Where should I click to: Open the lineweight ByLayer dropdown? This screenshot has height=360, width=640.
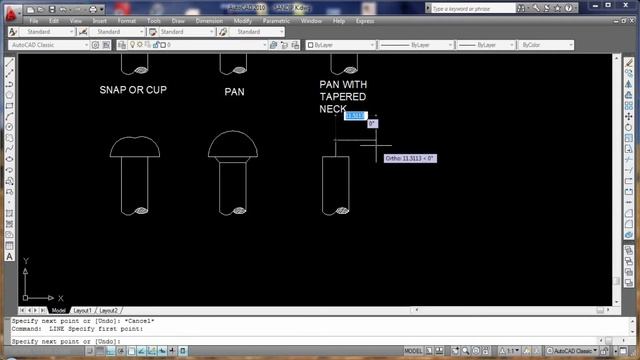pos(485,45)
